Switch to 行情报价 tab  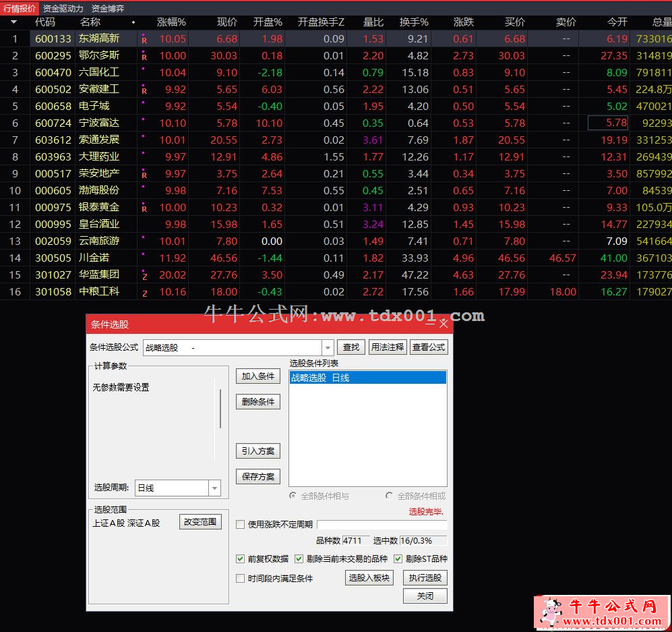pyautogui.click(x=20, y=8)
